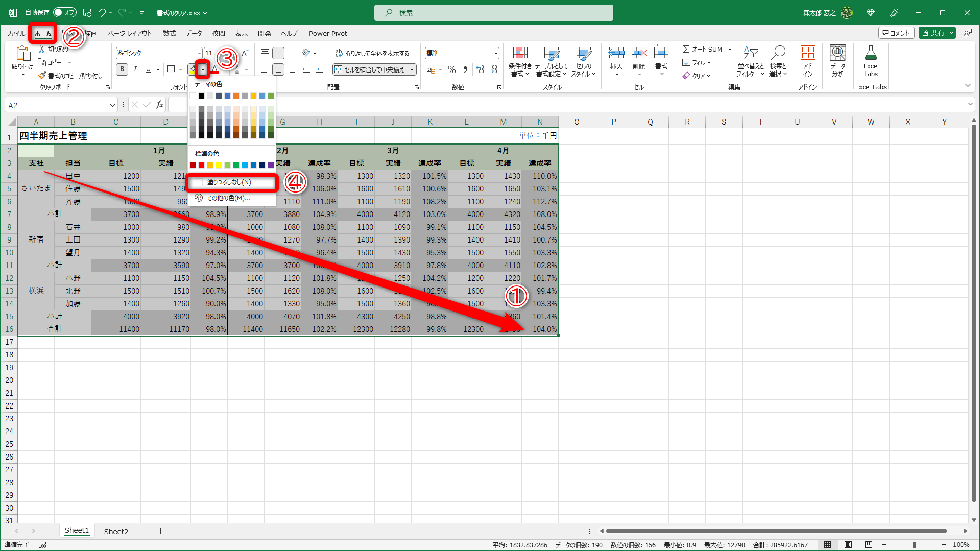The height and width of the screenshot is (551, 980).
Task: Expand the formula bar
Action: [x=970, y=105]
